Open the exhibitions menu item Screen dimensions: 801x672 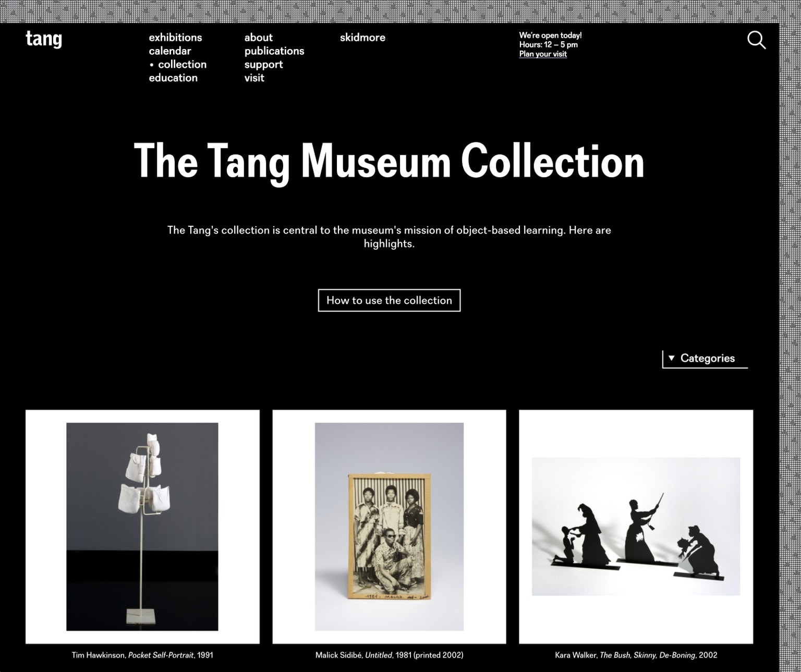coord(175,38)
